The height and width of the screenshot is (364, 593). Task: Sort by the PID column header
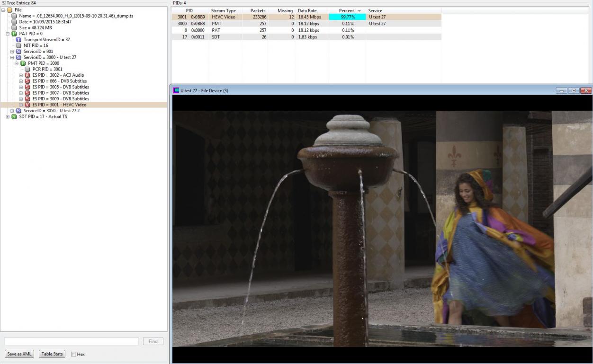(x=189, y=10)
